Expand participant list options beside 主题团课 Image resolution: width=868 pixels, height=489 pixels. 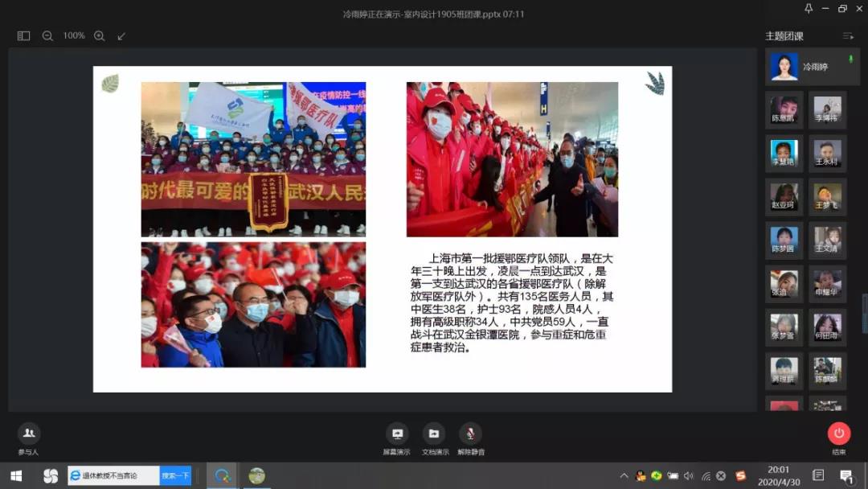848,36
